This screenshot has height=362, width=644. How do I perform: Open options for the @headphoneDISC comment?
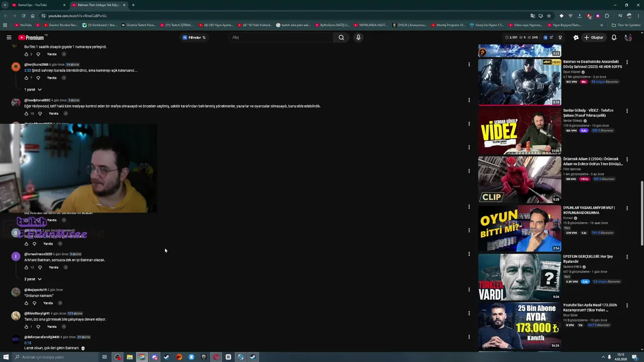[x=469, y=100]
